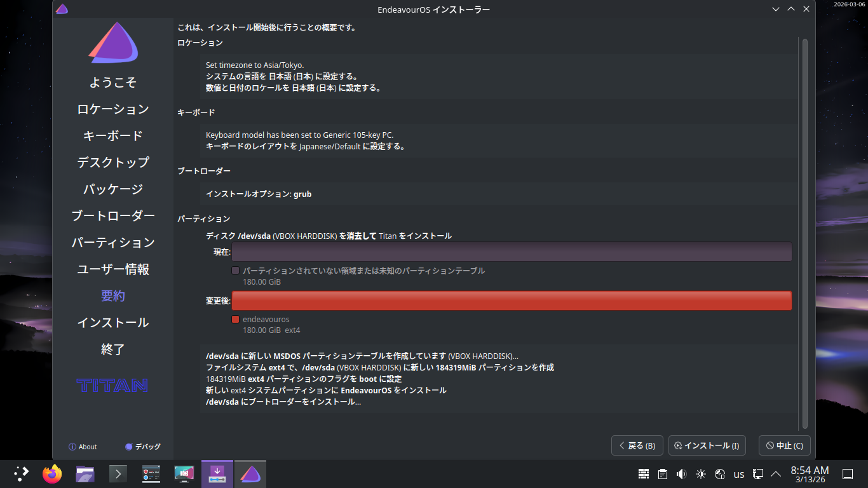
Task: Launch Firefox from the taskbar
Action: [52, 474]
